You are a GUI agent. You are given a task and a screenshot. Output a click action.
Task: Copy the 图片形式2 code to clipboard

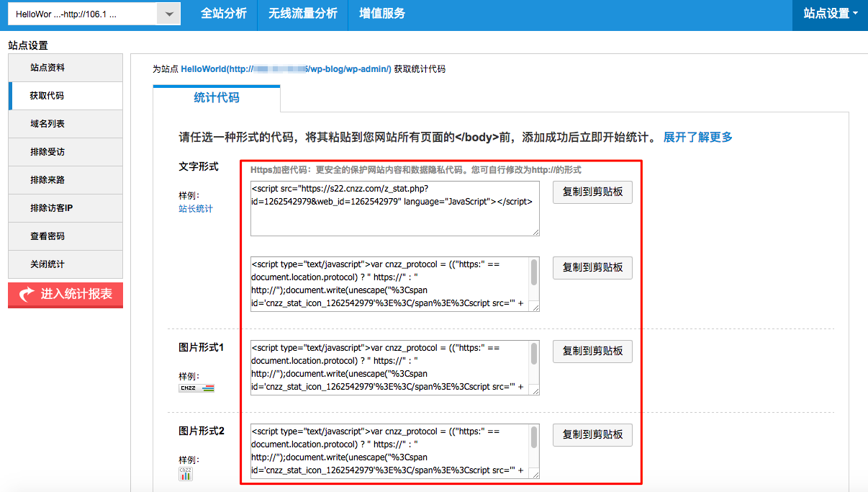(592, 435)
